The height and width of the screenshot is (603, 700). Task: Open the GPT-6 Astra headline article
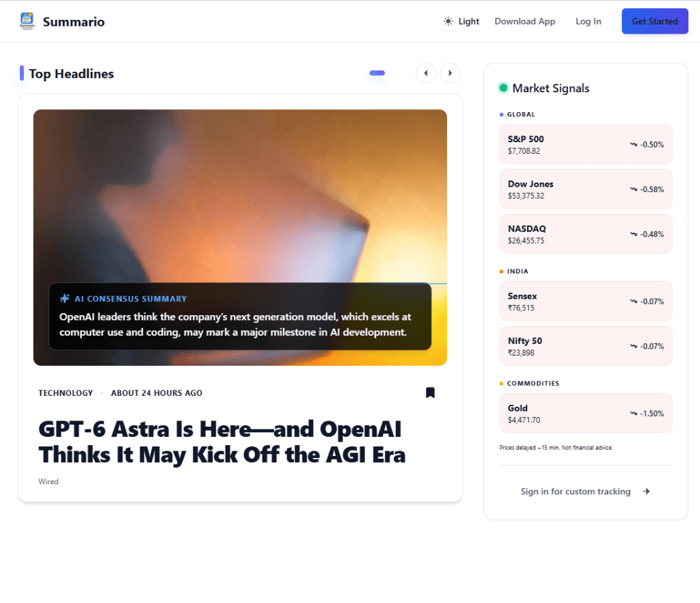[x=222, y=442]
